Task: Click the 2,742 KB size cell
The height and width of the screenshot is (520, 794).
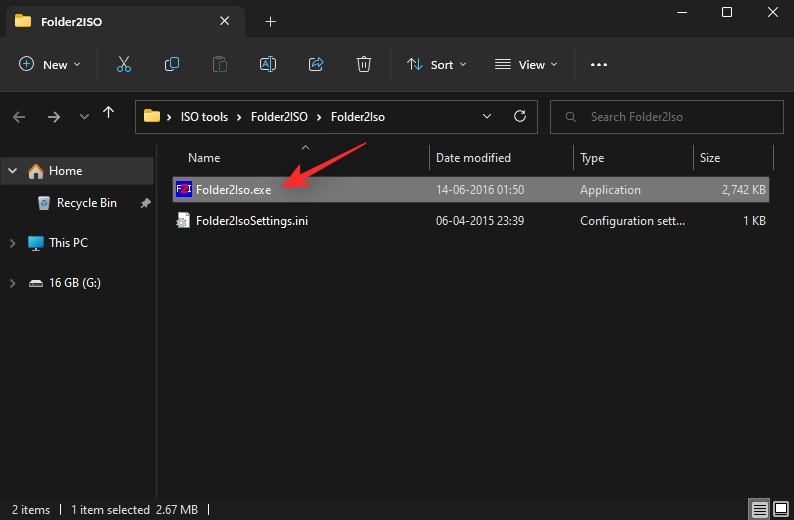Action: tap(743, 190)
